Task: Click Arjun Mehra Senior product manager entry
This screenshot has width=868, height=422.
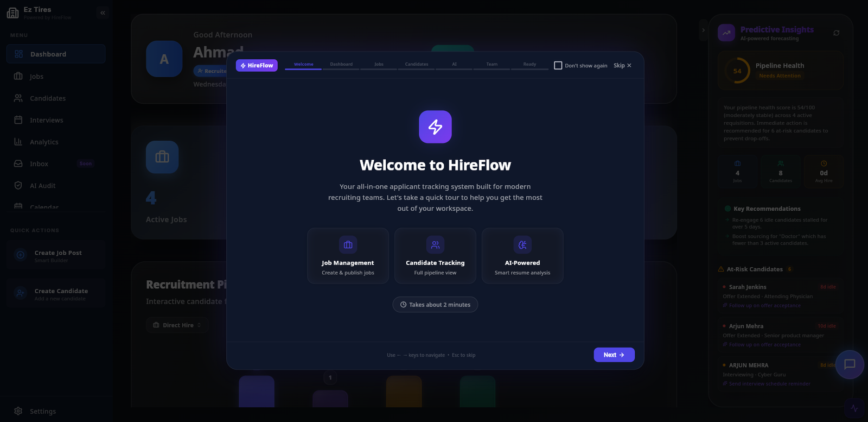Action: click(781, 335)
